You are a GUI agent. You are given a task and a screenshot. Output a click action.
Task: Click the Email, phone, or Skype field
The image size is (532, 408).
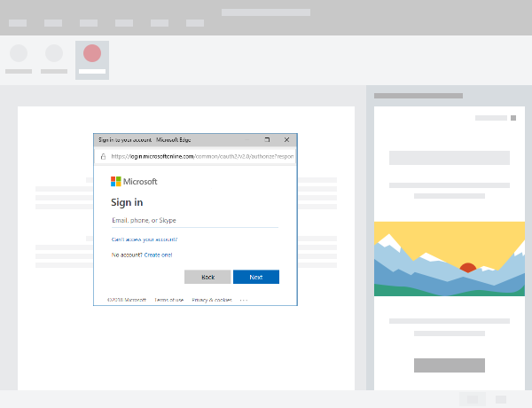194,219
